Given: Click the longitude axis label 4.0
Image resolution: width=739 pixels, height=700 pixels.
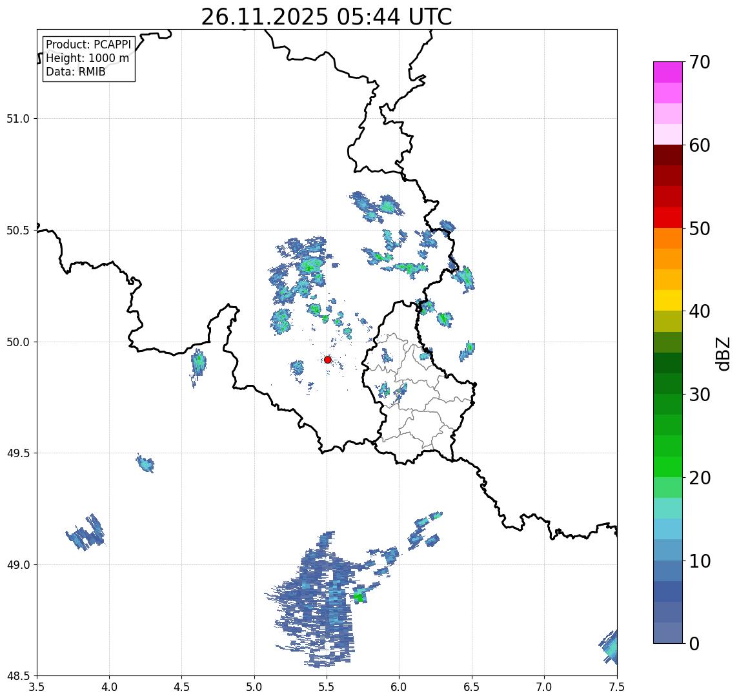Looking at the screenshot, I should pos(109,687).
